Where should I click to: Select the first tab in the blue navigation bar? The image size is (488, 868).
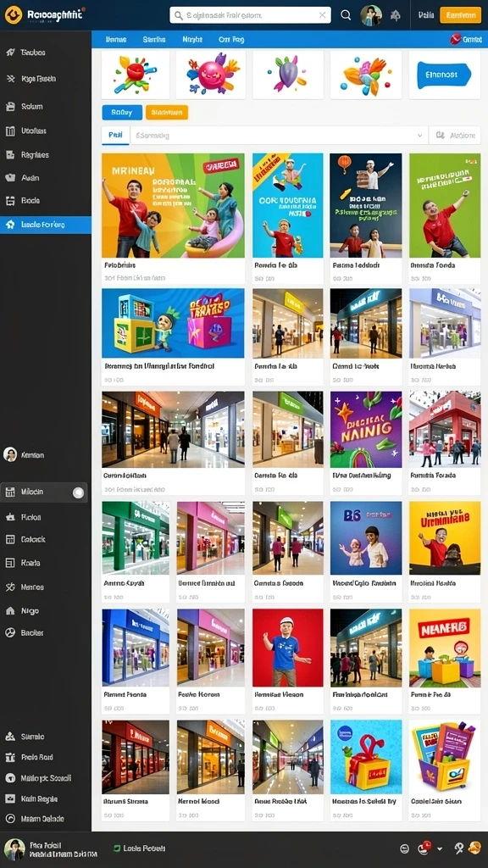tap(115, 40)
